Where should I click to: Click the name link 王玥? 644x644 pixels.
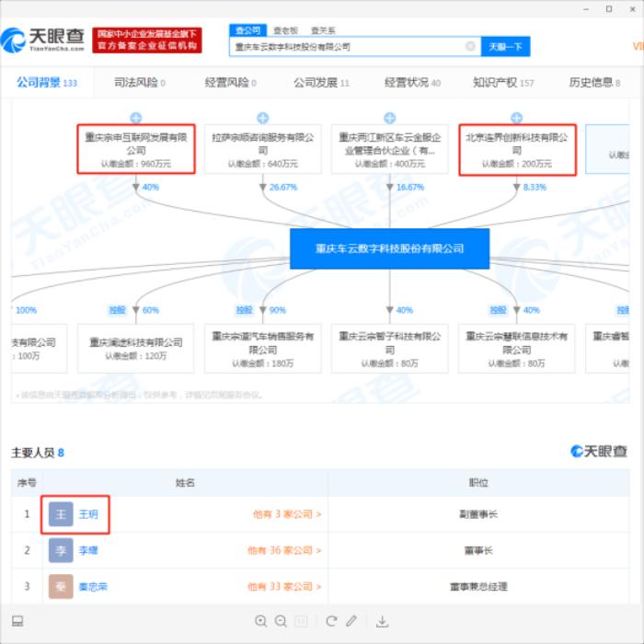click(x=88, y=514)
